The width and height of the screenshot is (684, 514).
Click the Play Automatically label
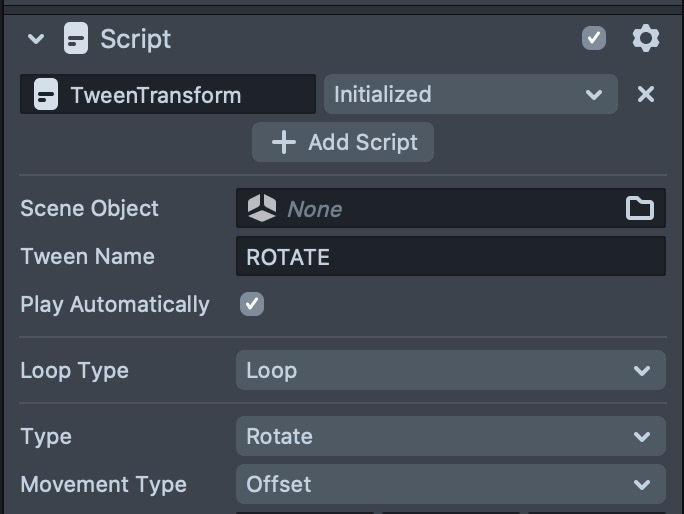115,304
